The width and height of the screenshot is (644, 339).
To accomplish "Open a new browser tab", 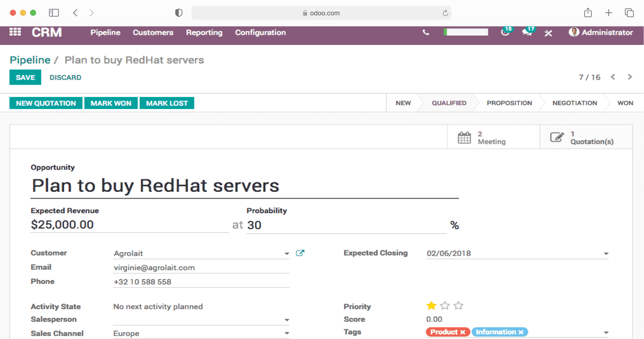I will (x=608, y=13).
